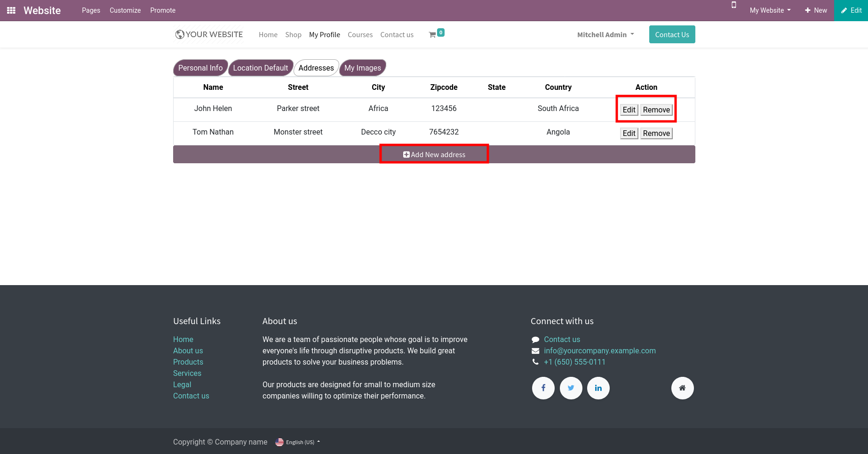This screenshot has height=454, width=868.
Task: Follow the footer Home link
Action: (x=183, y=339)
